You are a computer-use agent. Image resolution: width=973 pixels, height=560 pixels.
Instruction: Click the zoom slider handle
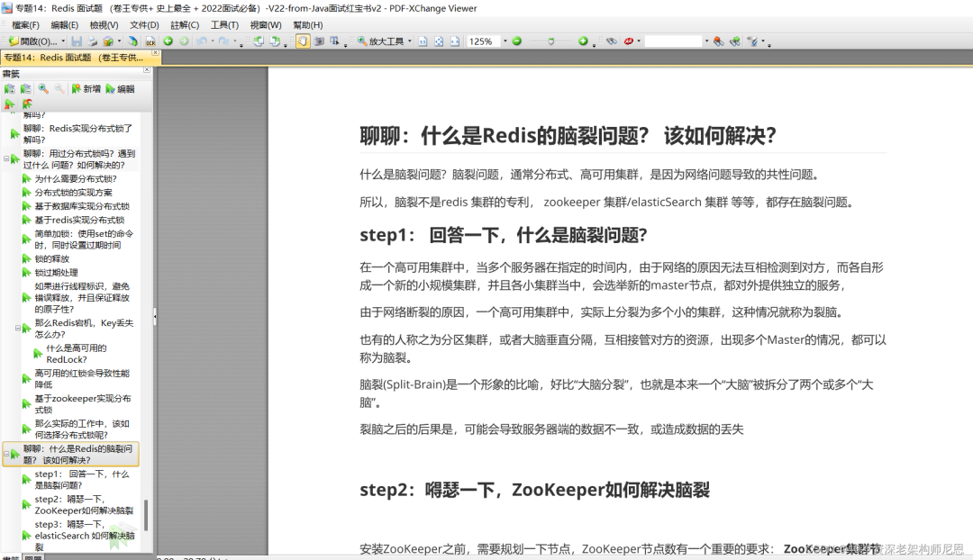550,41
